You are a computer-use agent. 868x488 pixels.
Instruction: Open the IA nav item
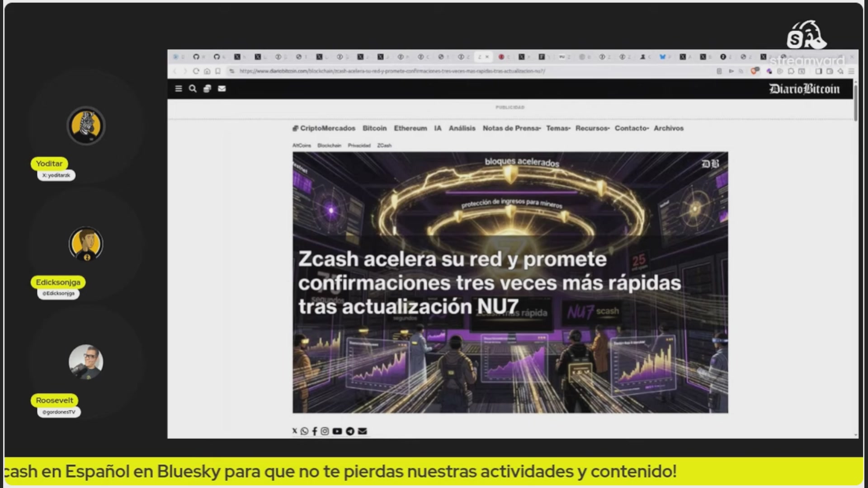click(438, 128)
